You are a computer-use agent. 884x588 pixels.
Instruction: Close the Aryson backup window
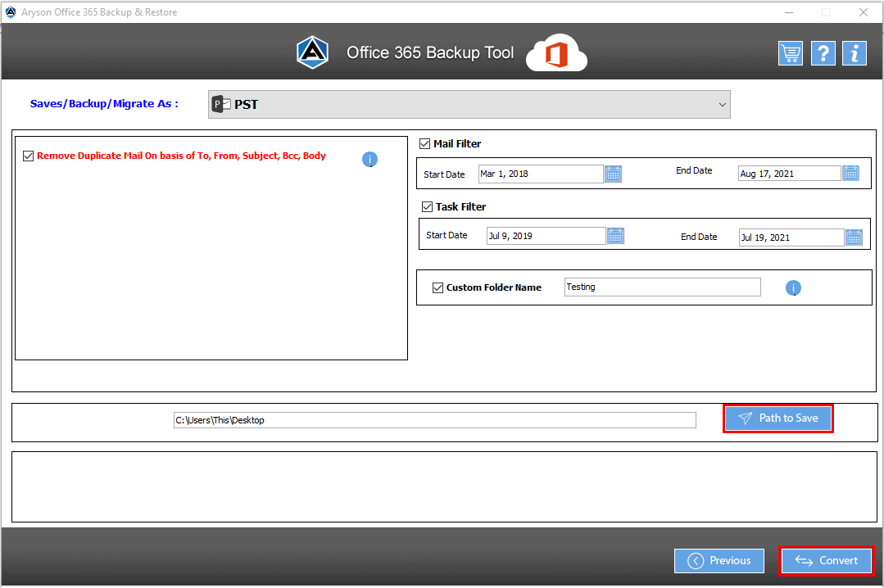[x=864, y=12]
